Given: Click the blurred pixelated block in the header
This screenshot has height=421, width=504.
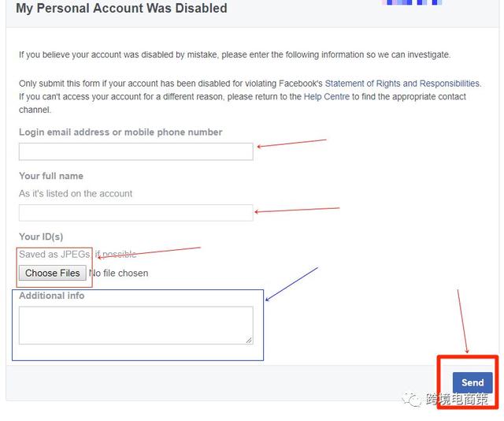Looking at the screenshot, I should pyautogui.click(x=412, y=3).
